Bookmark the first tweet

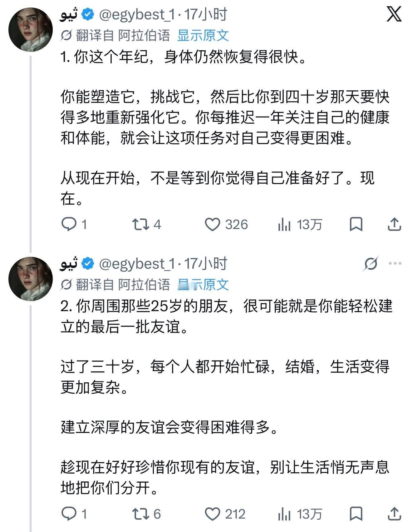point(356,224)
